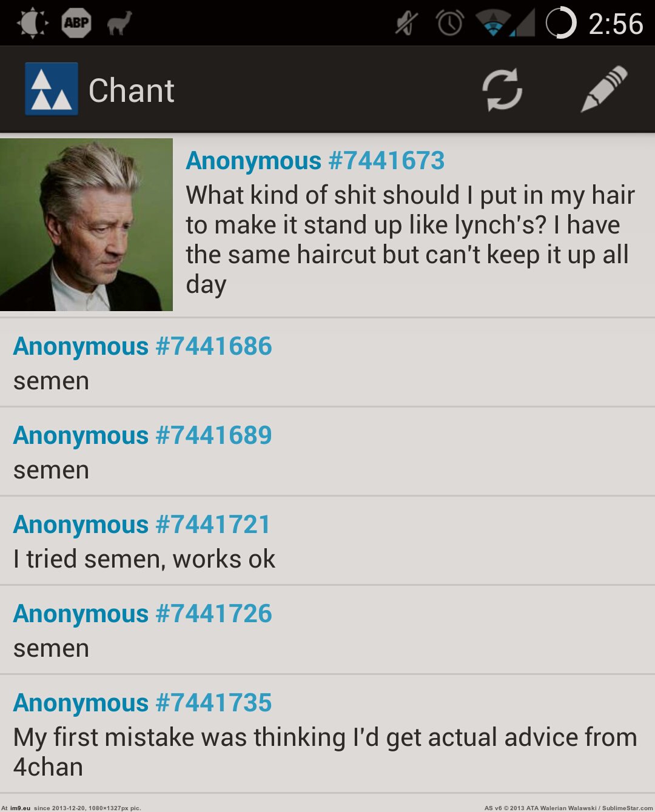The image size is (655, 812).
Task: Select post header Anonymous #7441721
Action: click(142, 525)
